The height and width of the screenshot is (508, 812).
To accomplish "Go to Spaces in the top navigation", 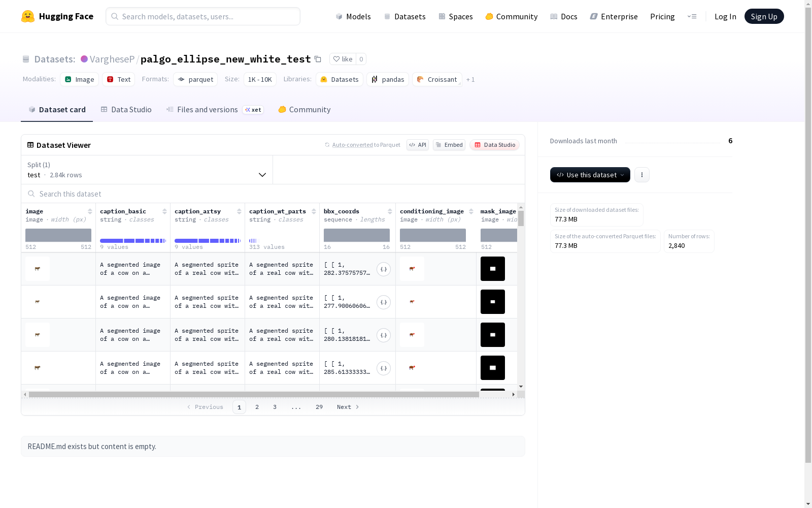I will pyautogui.click(x=456, y=16).
